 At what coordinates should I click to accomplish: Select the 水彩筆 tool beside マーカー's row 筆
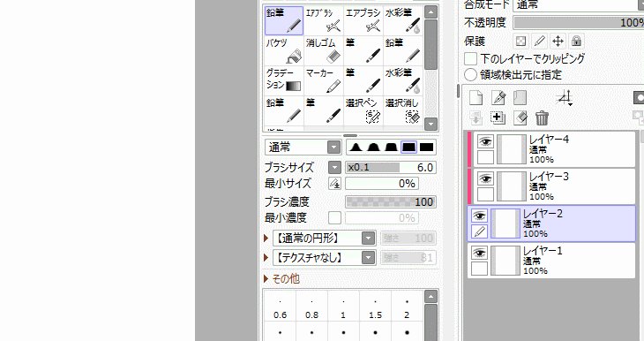point(402,80)
